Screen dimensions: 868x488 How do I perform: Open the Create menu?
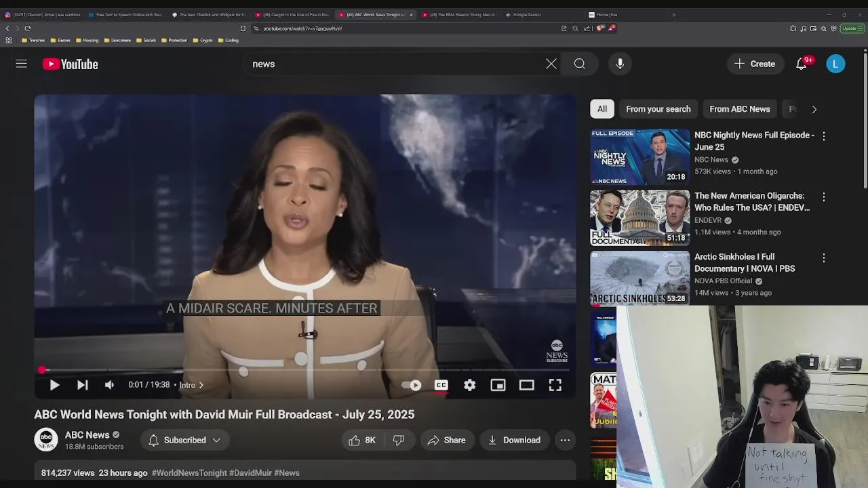[x=755, y=64]
